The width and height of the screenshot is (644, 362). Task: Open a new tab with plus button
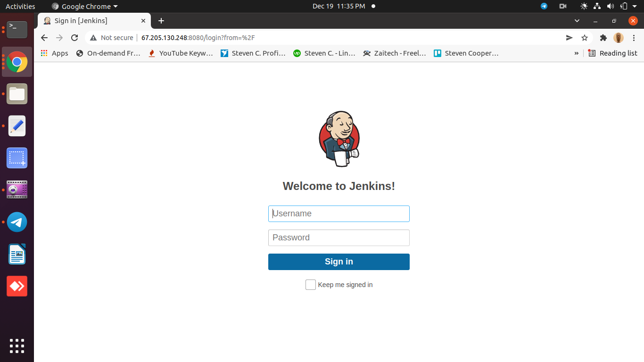tap(161, 21)
